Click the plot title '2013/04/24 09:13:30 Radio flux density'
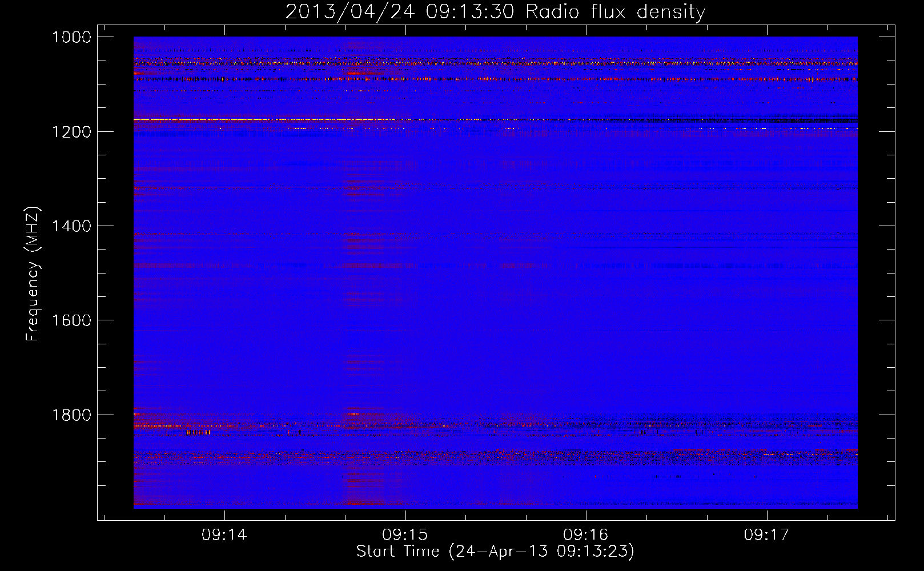Viewport: 924px width, 571px height. pos(495,11)
